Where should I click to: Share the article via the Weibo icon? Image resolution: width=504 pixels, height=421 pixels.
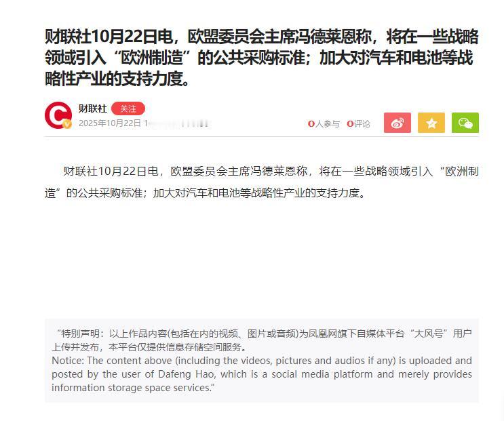pos(398,123)
